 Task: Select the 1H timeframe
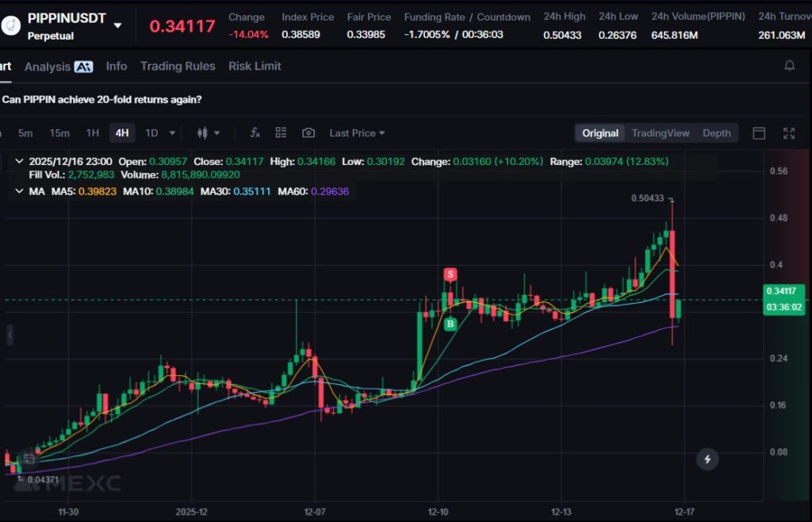coord(93,133)
